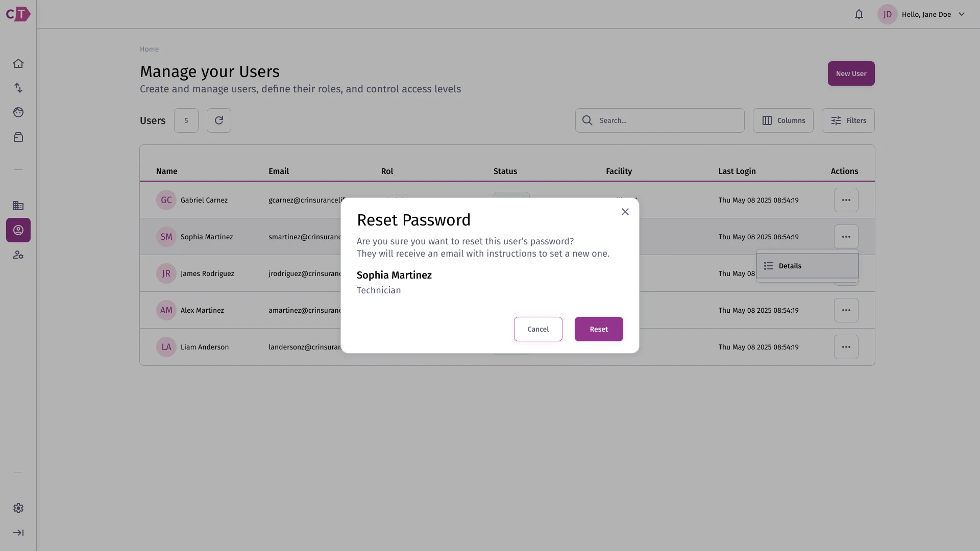Confirm with the Reset button

click(x=599, y=329)
